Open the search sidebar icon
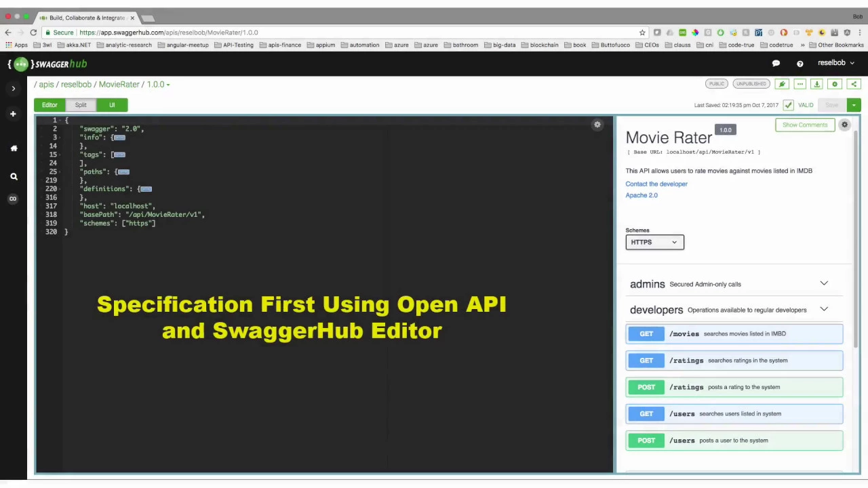 pyautogui.click(x=14, y=176)
